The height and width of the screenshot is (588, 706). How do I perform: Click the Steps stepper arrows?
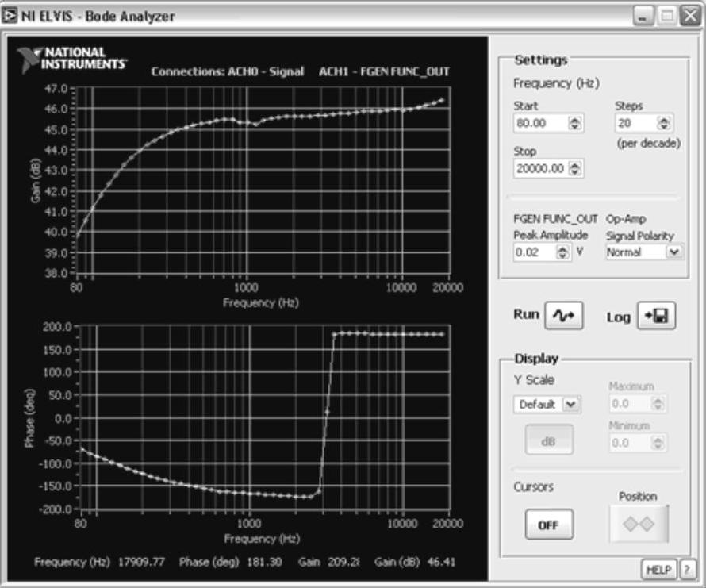(x=664, y=123)
